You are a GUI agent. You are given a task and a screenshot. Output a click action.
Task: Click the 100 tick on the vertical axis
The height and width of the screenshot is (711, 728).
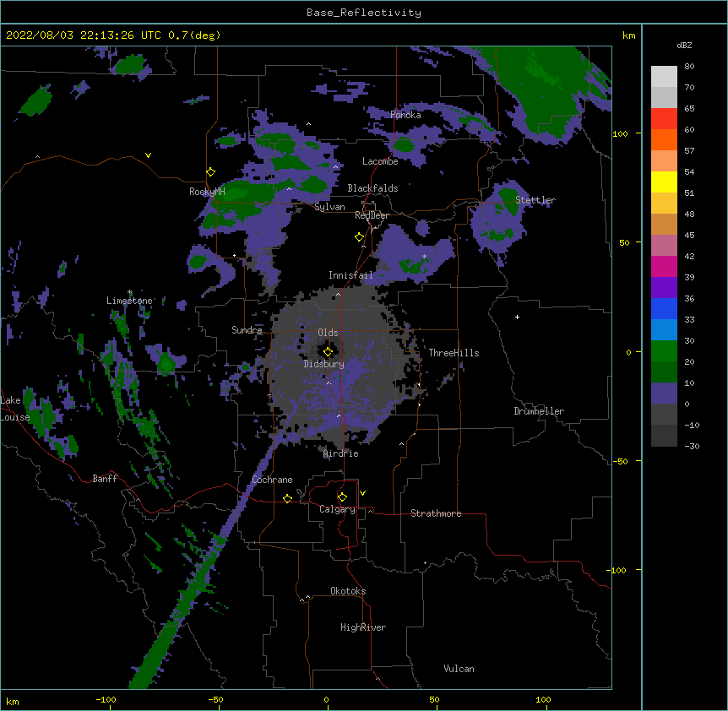point(620,133)
